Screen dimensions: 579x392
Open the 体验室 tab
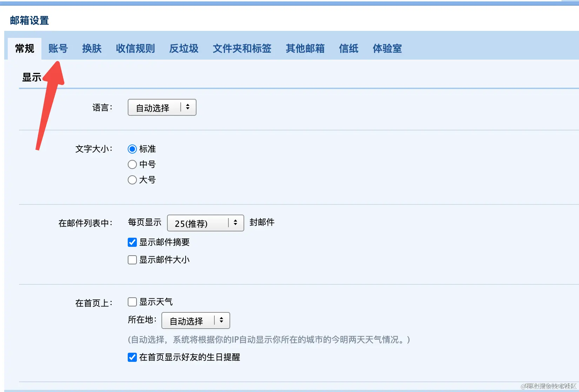pos(387,49)
